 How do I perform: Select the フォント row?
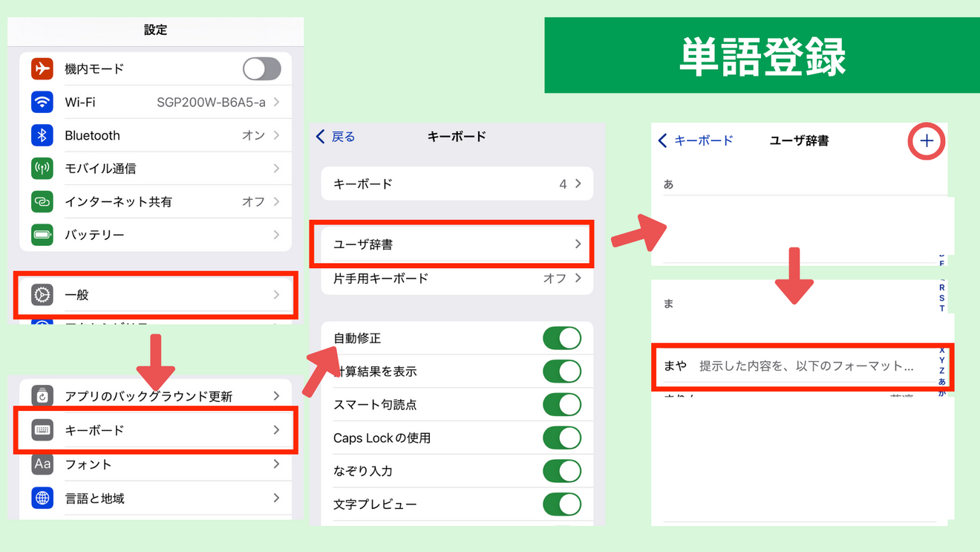click(156, 464)
